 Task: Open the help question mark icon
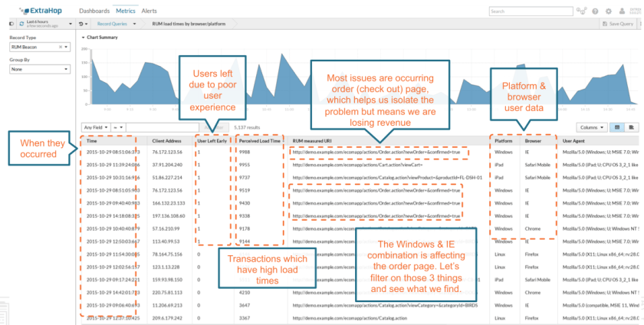click(596, 11)
